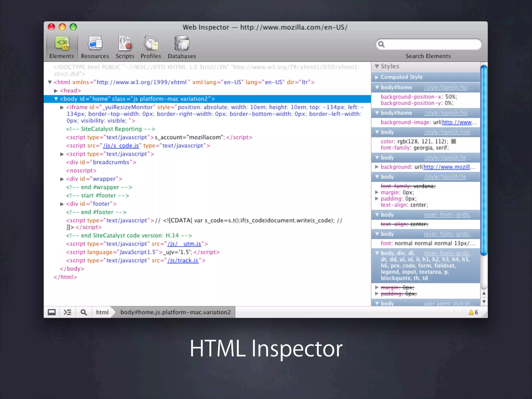Viewport: 532px width, 399px height.
Task: Click the magnifier icon in search field
Action: 381,44
